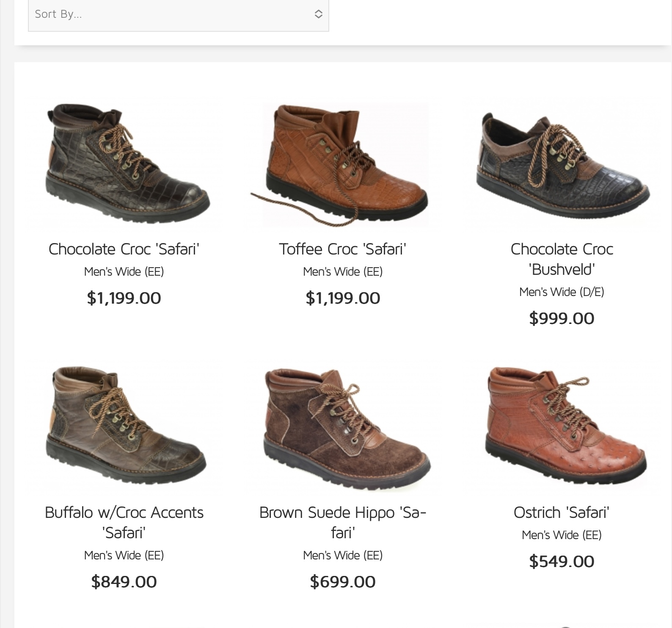Screen dimensions: 672x628
Task: Click the Chocolate Croc 'Bushveld' title link
Action: [x=562, y=259]
